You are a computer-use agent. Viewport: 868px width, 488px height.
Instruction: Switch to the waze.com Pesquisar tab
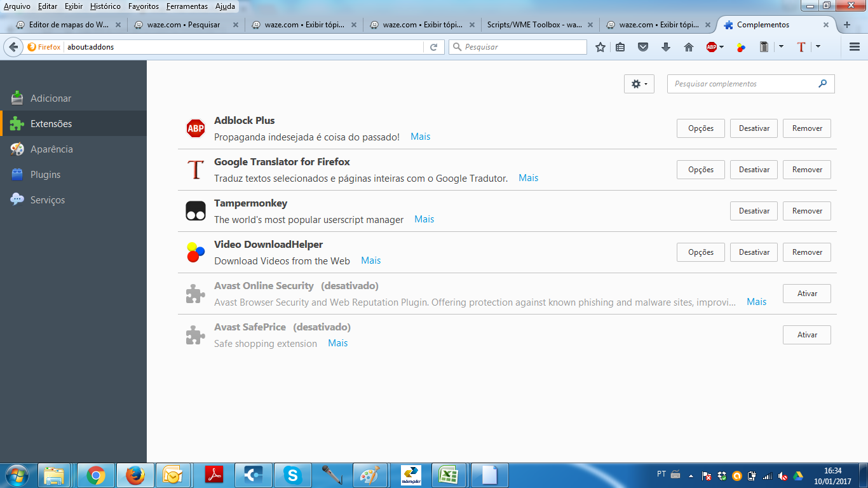[186, 25]
